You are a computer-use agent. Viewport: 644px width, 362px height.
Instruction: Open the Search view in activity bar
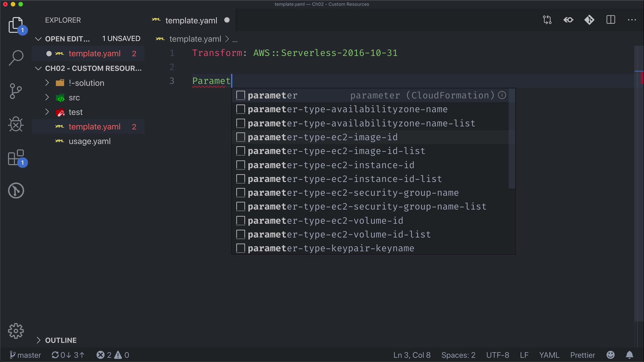click(x=16, y=58)
